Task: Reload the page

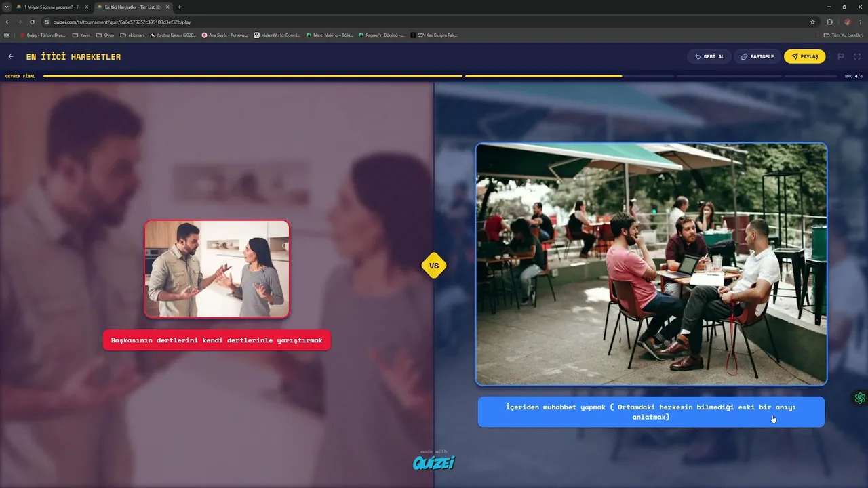Action: [32, 22]
